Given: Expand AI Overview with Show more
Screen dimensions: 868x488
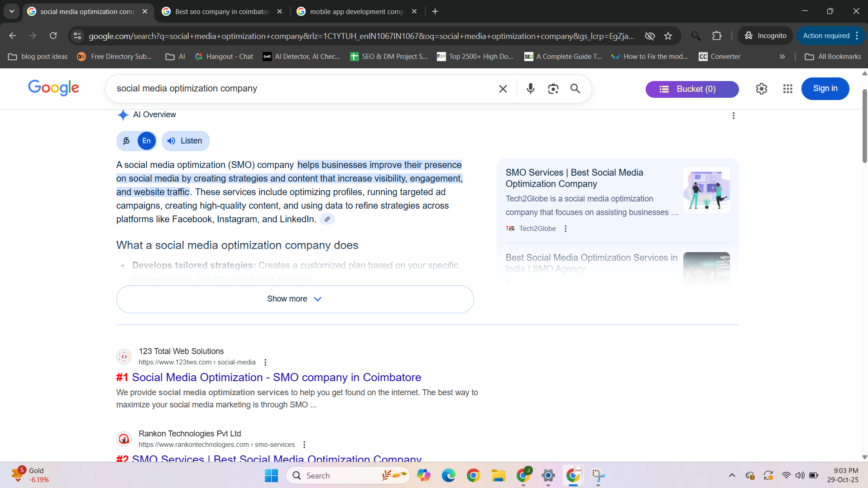Looking at the screenshot, I should 295,299.
